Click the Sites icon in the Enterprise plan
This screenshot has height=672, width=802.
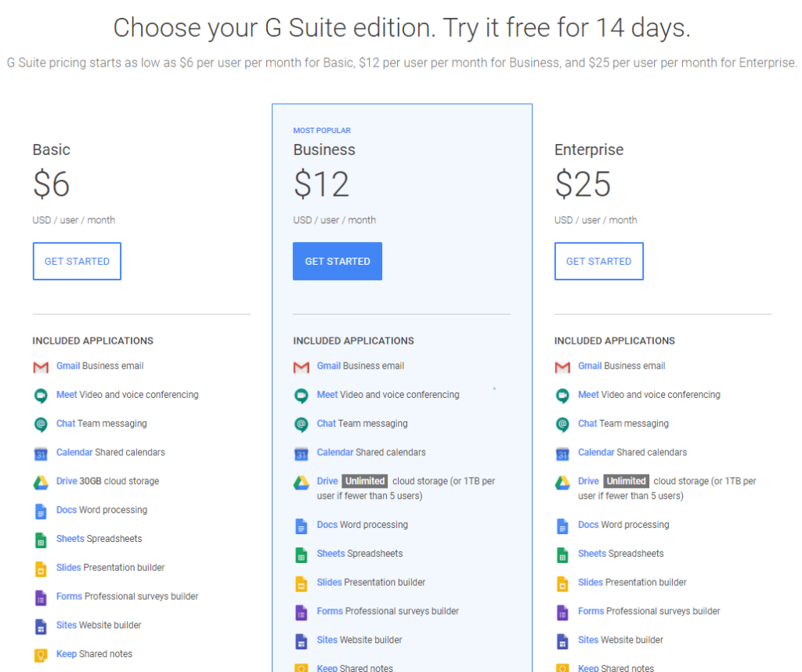[562, 641]
